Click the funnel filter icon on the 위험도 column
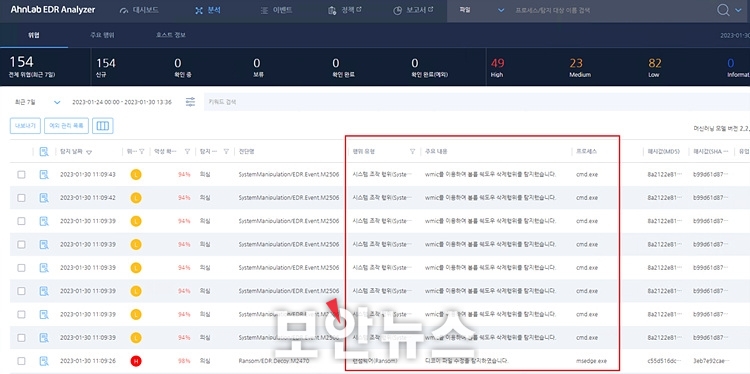 [x=142, y=152]
